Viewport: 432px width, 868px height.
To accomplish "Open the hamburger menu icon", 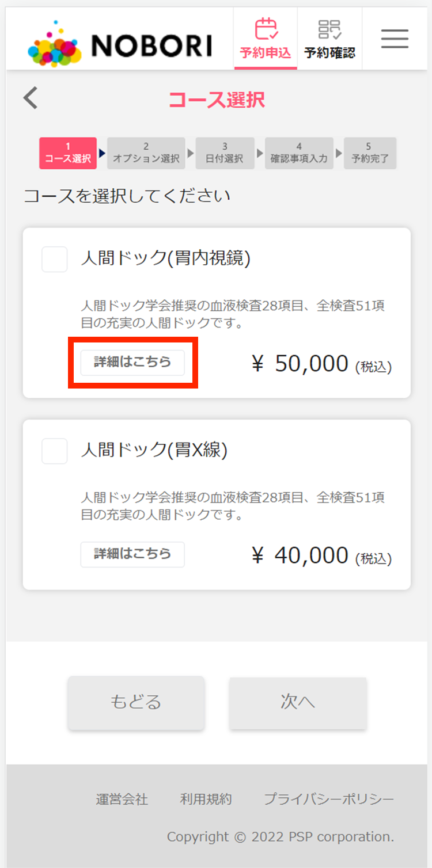I will 395,38.
